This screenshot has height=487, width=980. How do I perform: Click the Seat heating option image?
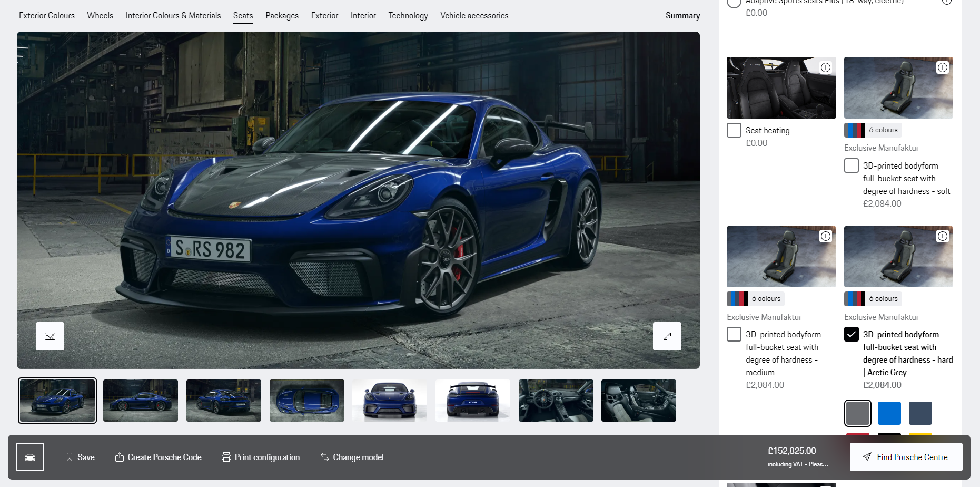coord(781,87)
